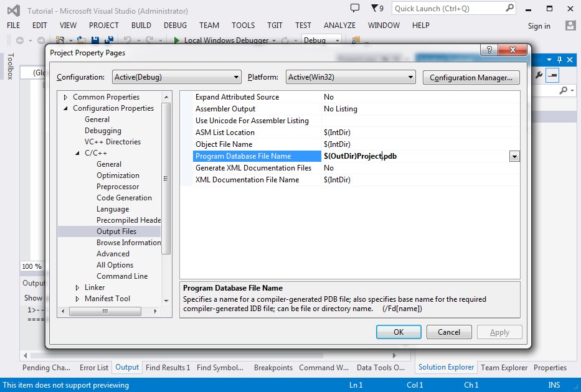Open the Solution Explorer window position arrow menu
The width and height of the screenshot is (581, 392).
(x=549, y=60)
